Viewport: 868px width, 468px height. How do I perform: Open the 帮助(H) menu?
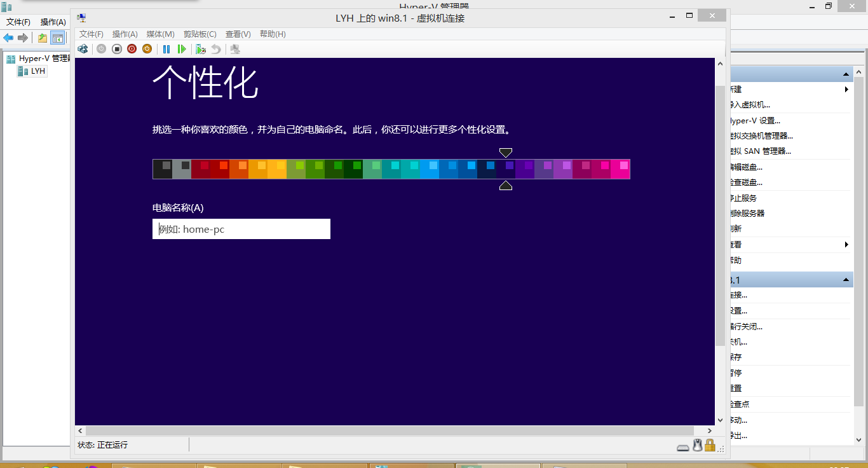click(x=273, y=34)
